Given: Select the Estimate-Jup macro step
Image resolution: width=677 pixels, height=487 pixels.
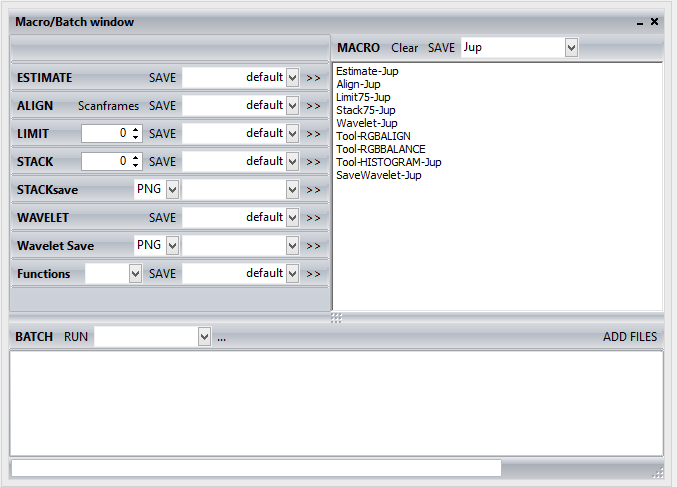Looking at the screenshot, I should (367, 71).
